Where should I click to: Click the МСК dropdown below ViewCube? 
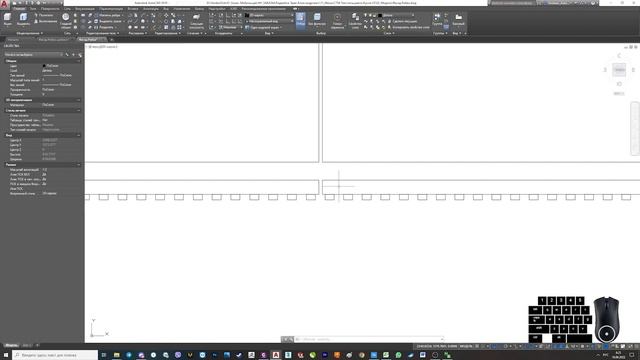pyautogui.click(x=619, y=93)
